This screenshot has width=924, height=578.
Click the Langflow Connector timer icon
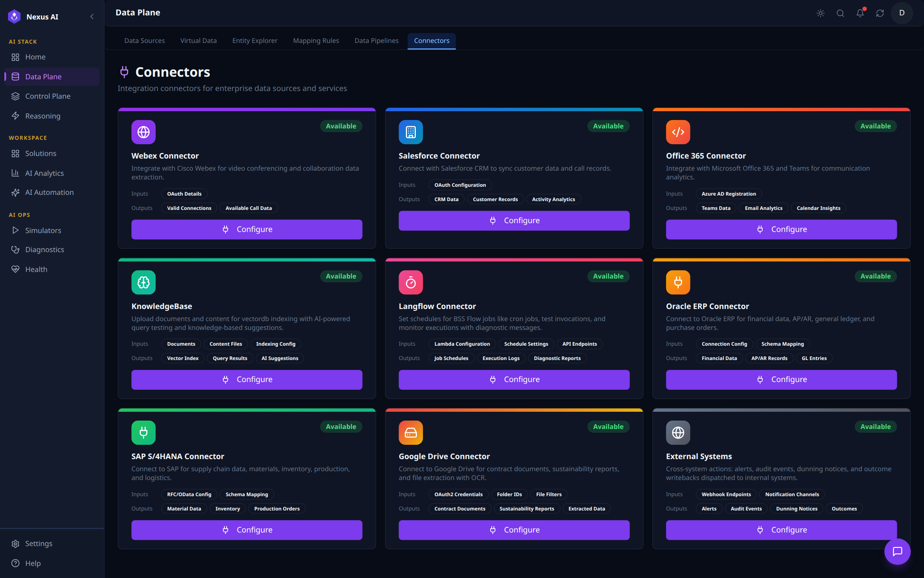(x=411, y=283)
